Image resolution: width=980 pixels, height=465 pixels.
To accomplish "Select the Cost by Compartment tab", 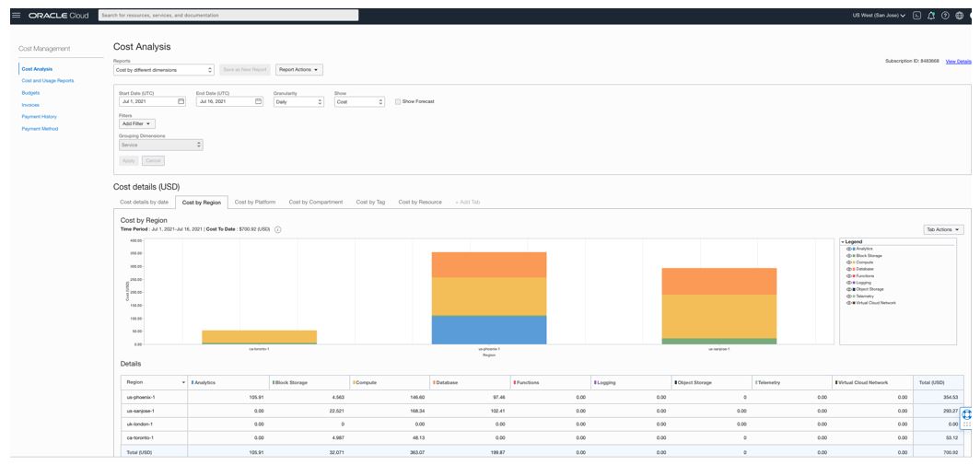I will (x=315, y=202).
